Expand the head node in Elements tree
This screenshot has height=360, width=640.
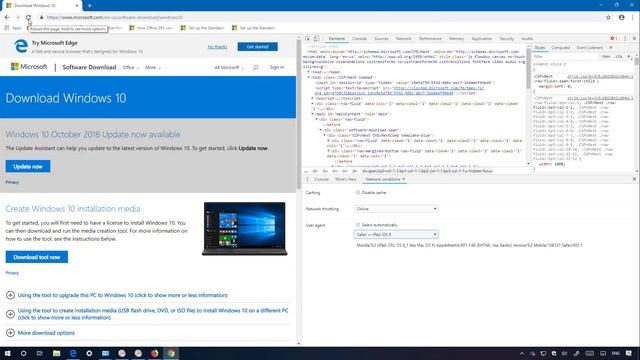309,72
